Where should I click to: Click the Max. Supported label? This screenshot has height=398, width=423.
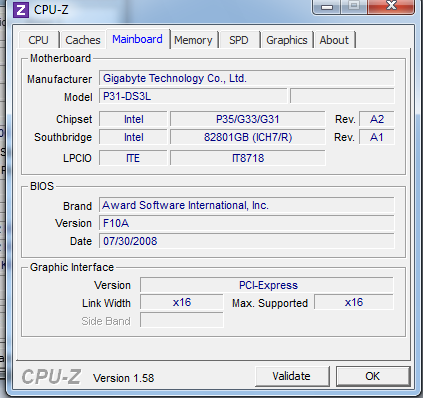[x=270, y=303]
